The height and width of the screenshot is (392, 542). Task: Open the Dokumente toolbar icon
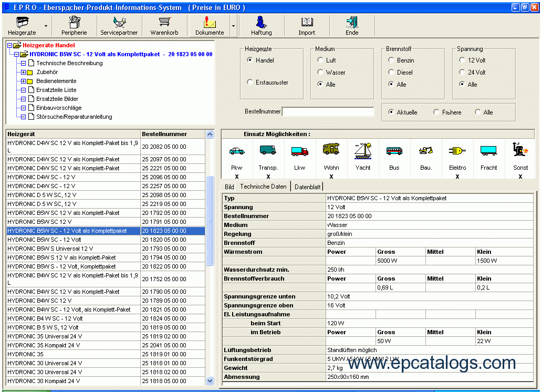pos(210,23)
